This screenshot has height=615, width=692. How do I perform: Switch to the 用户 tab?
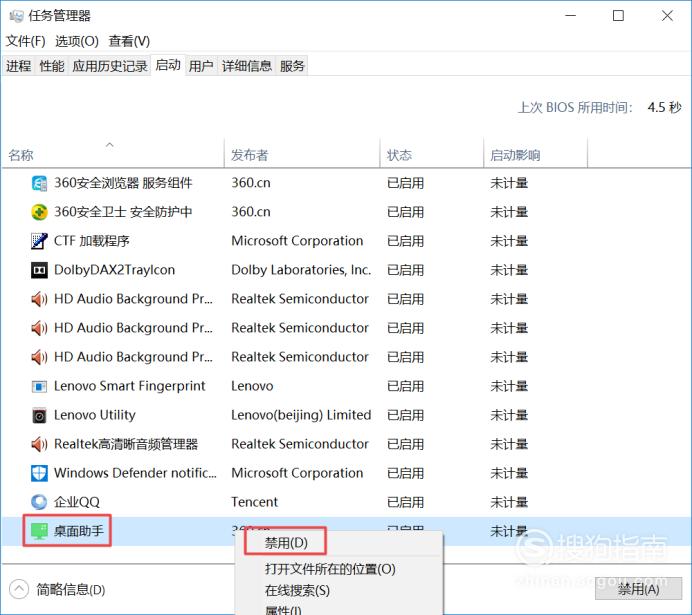tap(201, 66)
